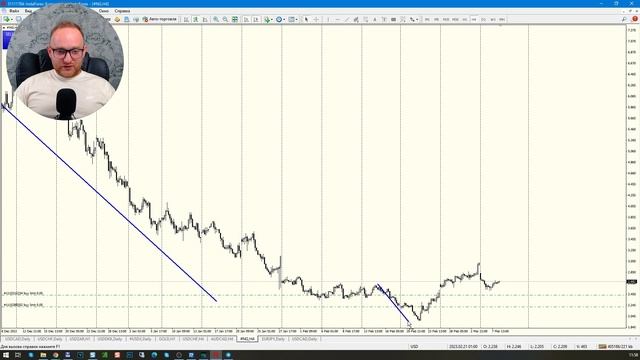Switch chart to bar chart view

(x=186, y=19)
